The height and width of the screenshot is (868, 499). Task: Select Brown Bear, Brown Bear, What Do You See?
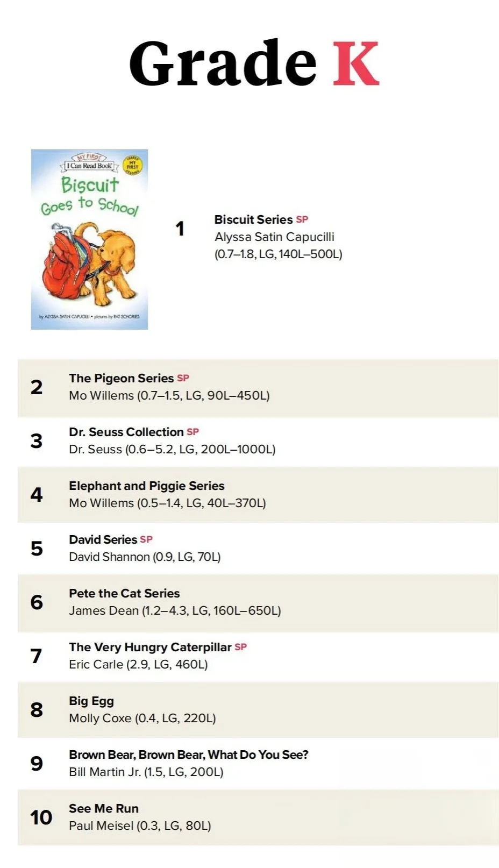pyautogui.click(x=189, y=755)
